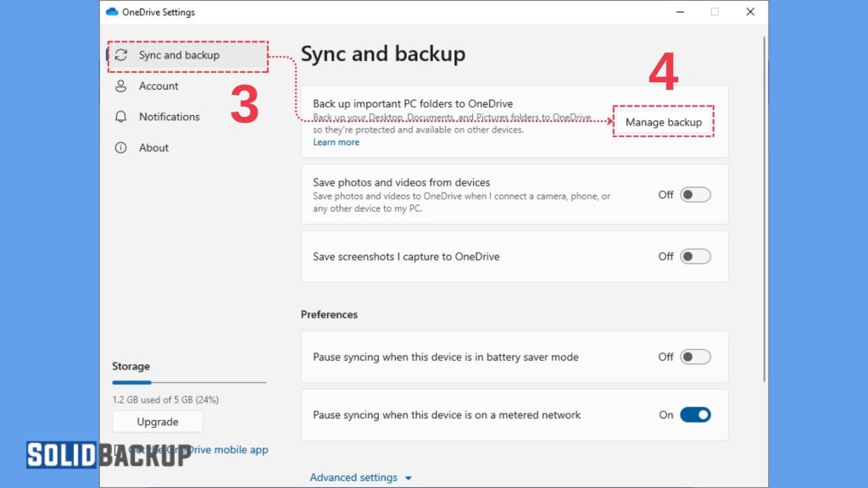
Task: Click the Sync and backup page heading
Action: (383, 53)
